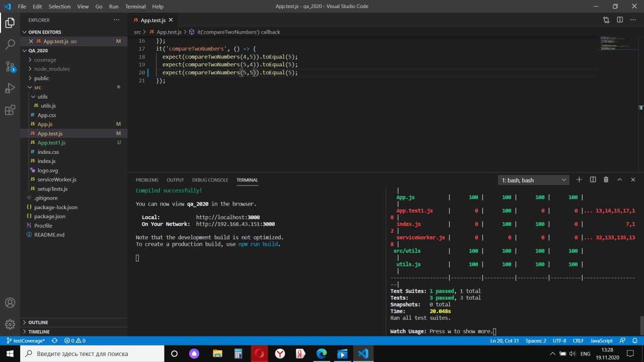Change indentation via 'Spaces: 2'
The height and width of the screenshot is (362, 644).
pos(536,340)
